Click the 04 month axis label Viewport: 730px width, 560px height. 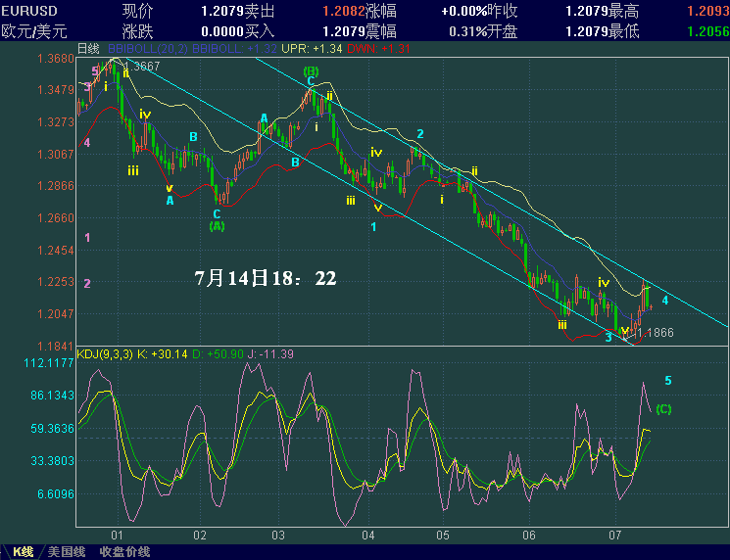[x=367, y=536]
